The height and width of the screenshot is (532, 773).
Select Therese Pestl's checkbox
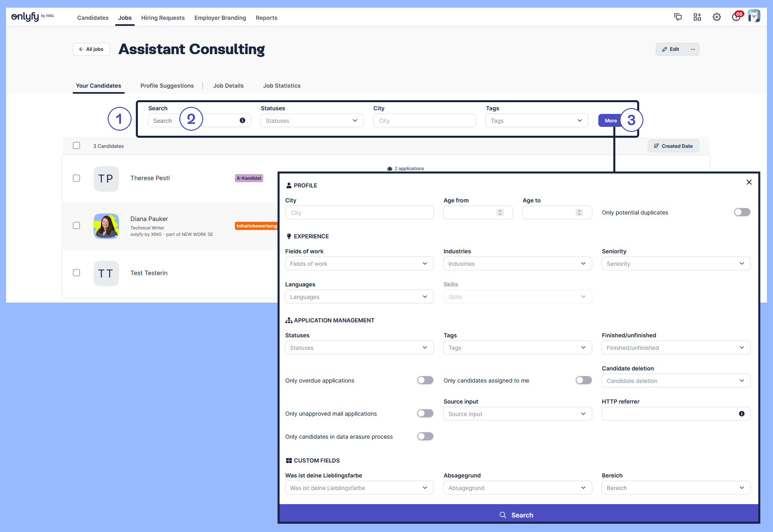pos(76,178)
